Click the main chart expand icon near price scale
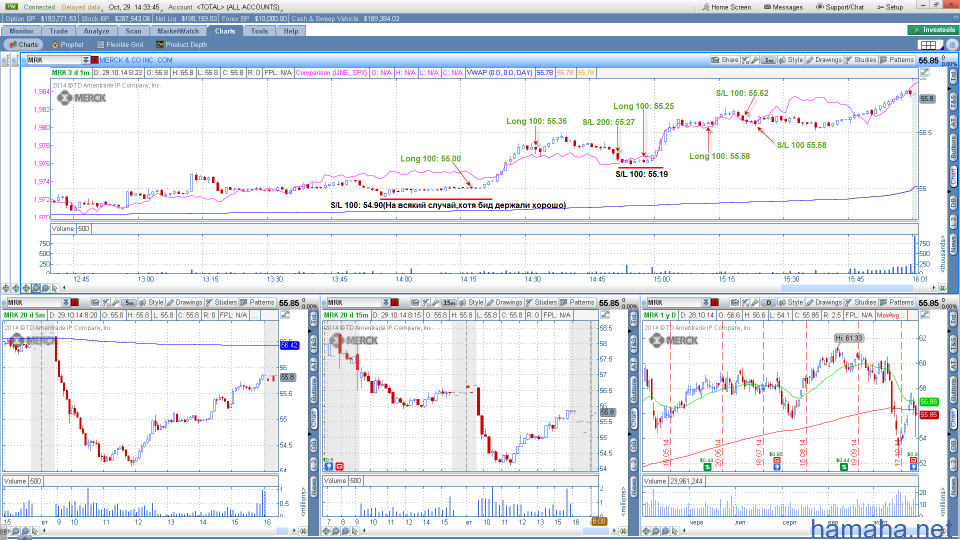Image resolution: width=960 pixels, height=540 pixels. 925,73
